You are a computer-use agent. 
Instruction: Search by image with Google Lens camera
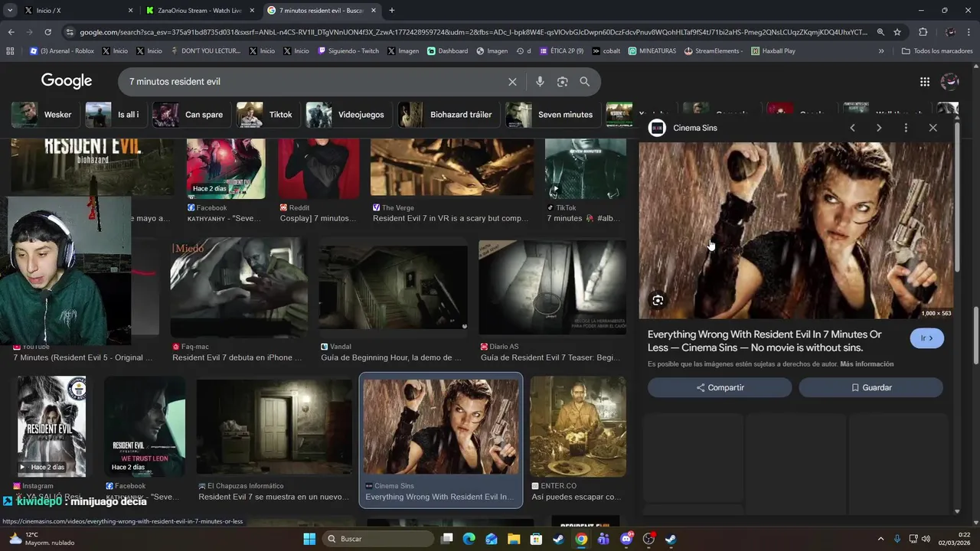[563, 82]
